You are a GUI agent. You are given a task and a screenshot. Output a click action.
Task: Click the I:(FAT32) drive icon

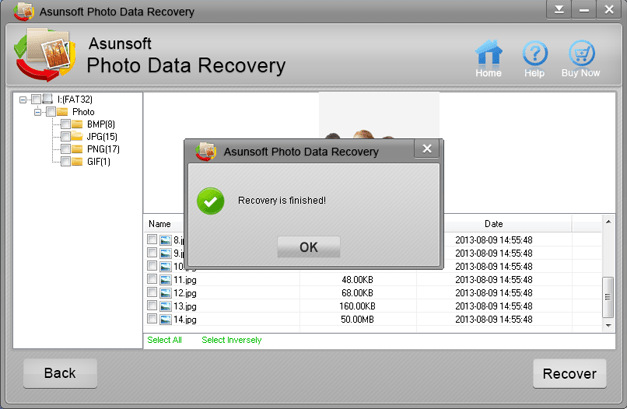pos(48,98)
